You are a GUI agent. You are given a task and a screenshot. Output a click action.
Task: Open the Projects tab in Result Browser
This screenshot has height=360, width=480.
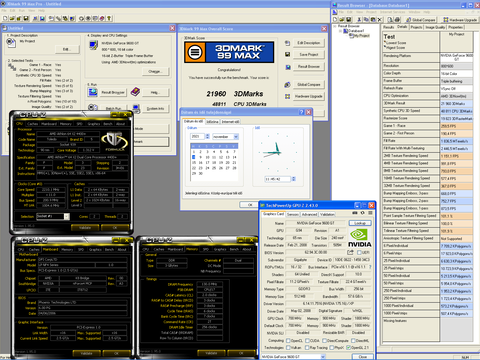416,27
